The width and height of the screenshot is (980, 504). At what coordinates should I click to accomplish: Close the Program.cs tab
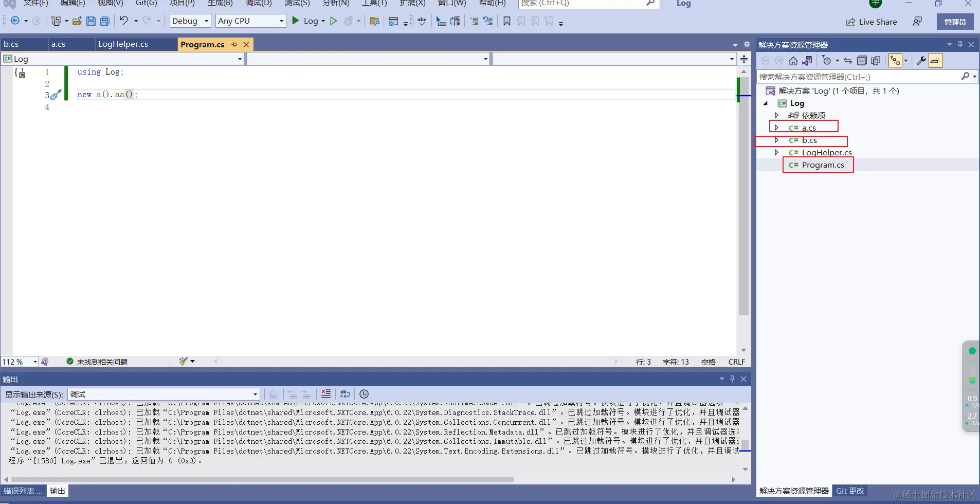point(246,44)
